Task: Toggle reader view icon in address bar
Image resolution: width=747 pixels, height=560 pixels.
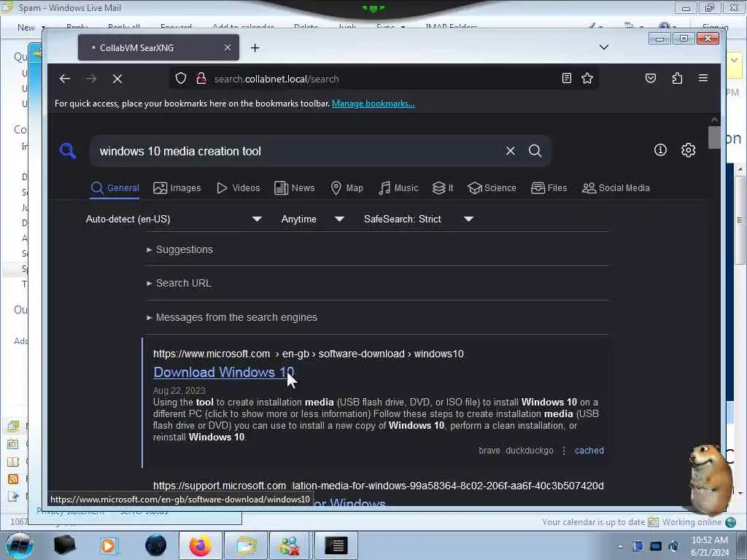Action: tap(566, 78)
